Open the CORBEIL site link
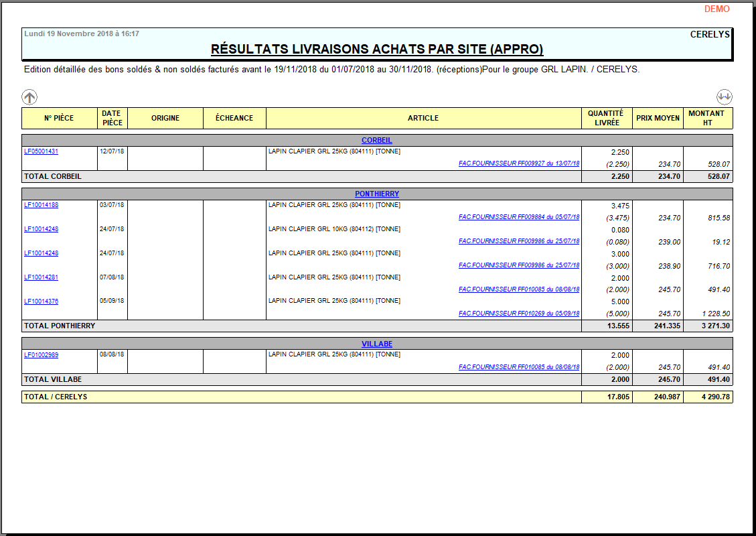This screenshot has width=756, height=536. pos(376,141)
